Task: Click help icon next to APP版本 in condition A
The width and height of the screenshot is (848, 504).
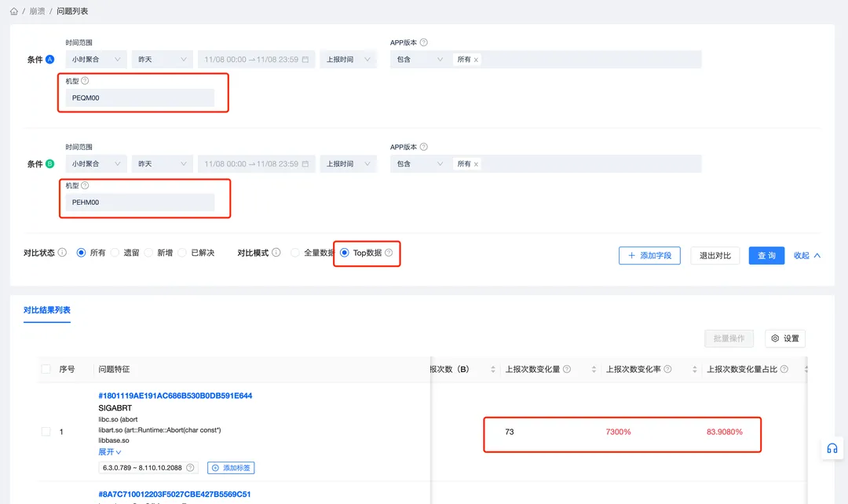Action: (424, 42)
